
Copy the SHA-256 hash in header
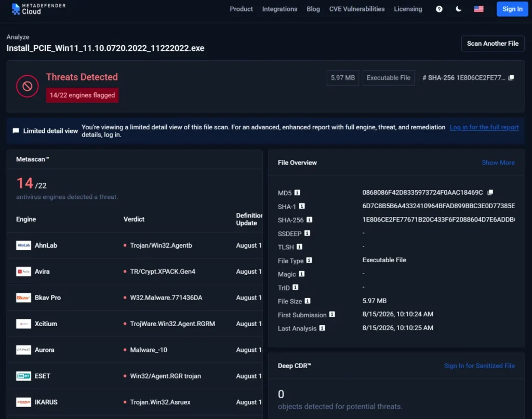tap(511, 78)
